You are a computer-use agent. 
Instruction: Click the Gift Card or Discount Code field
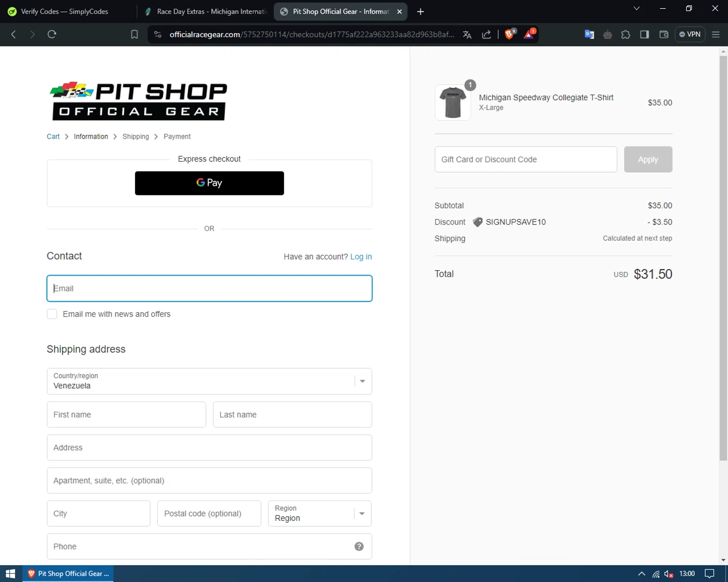pos(526,160)
